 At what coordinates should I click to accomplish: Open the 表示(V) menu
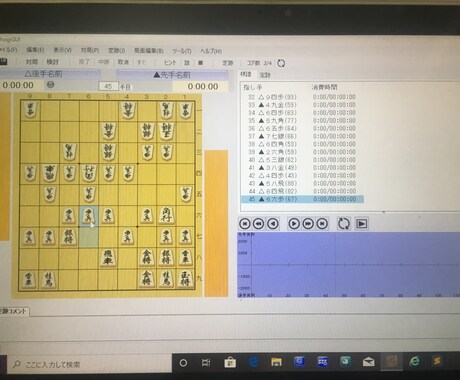(62, 50)
